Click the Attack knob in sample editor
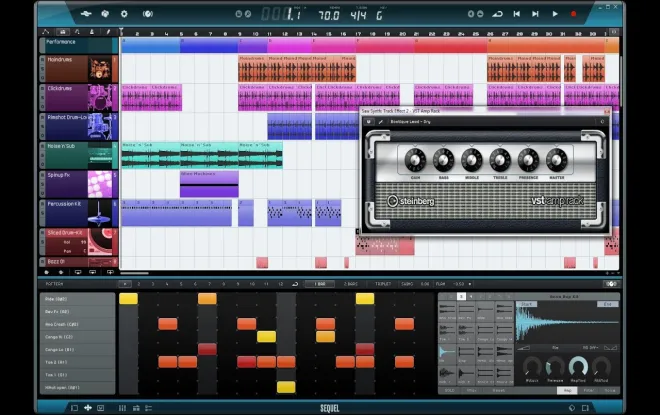The height and width of the screenshot is (415, 660). pyautogui.click(x=532, y=367)
